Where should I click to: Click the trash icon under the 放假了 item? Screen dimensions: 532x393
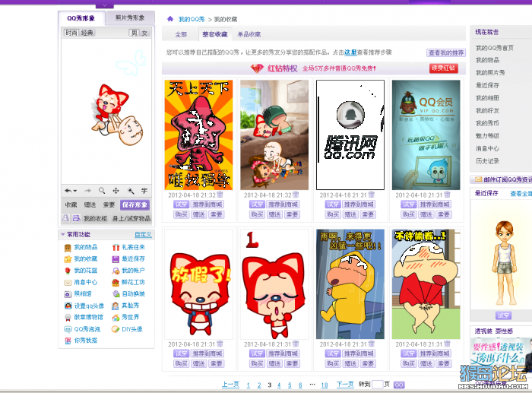220,344
